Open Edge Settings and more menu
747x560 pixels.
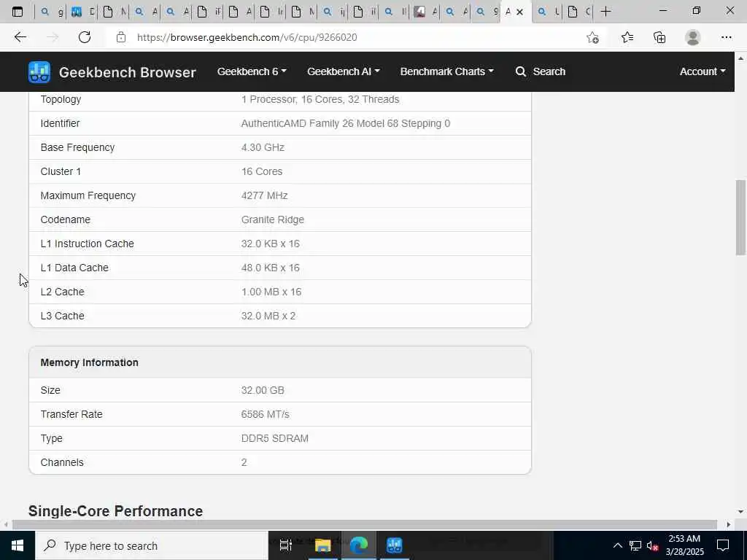pyautogui.click(x=726, y=37)
